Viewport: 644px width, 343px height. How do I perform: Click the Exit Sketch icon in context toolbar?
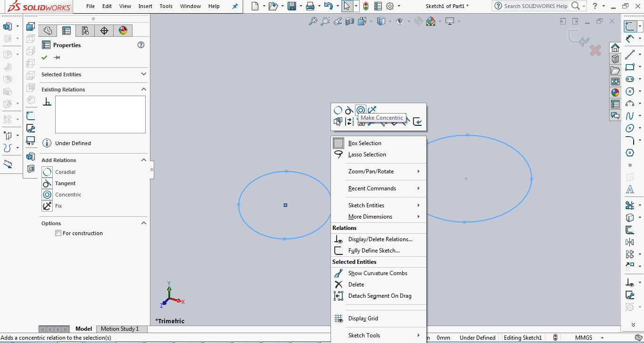pos(417,122)
